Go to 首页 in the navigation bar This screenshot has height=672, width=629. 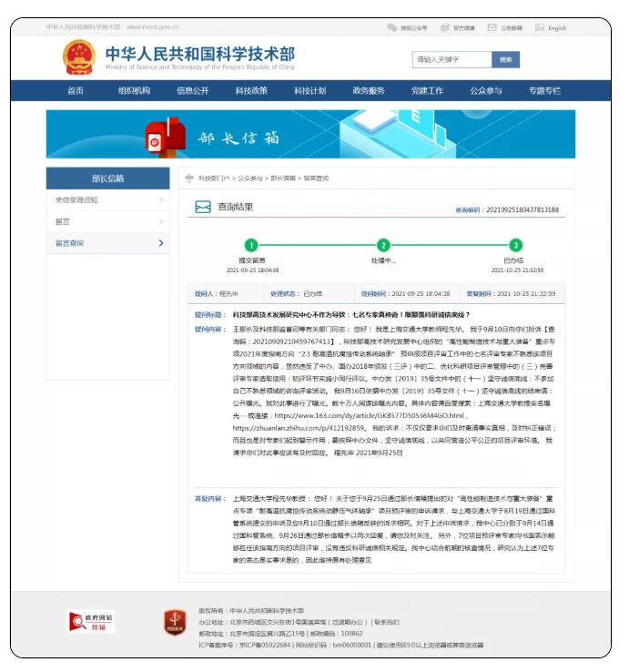click(x=76, y=90)
